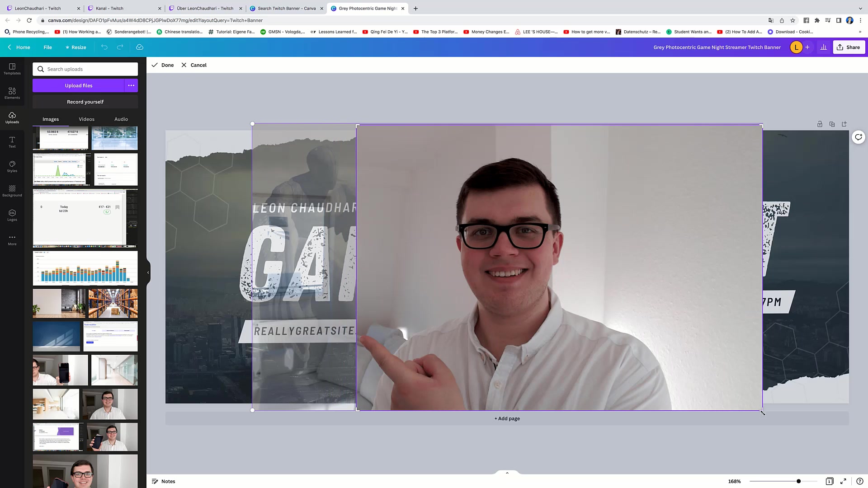Toggle fullscreen presentation mode icon
The height and width of the screenshot is (488, 868).
tap(843, 481)
